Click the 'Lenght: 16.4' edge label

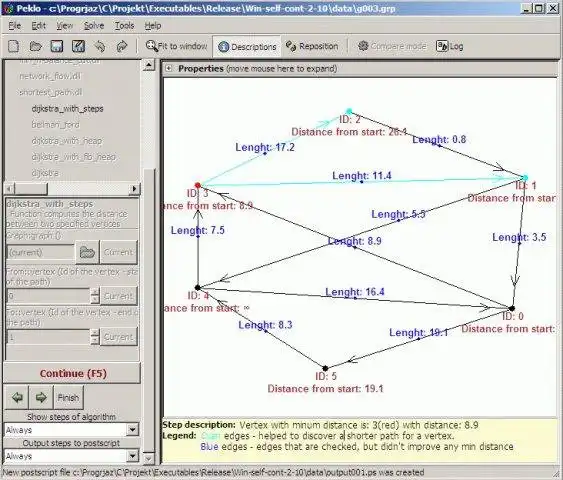point(355,292)
